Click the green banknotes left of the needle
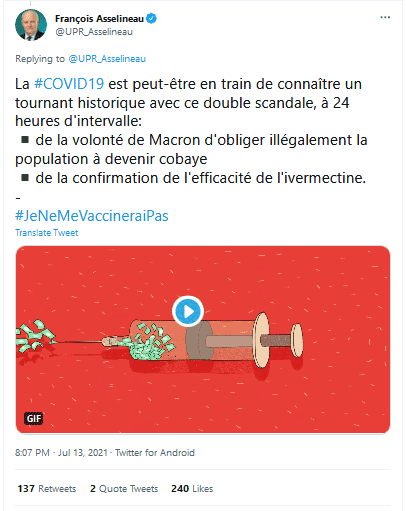 point(35,336)
